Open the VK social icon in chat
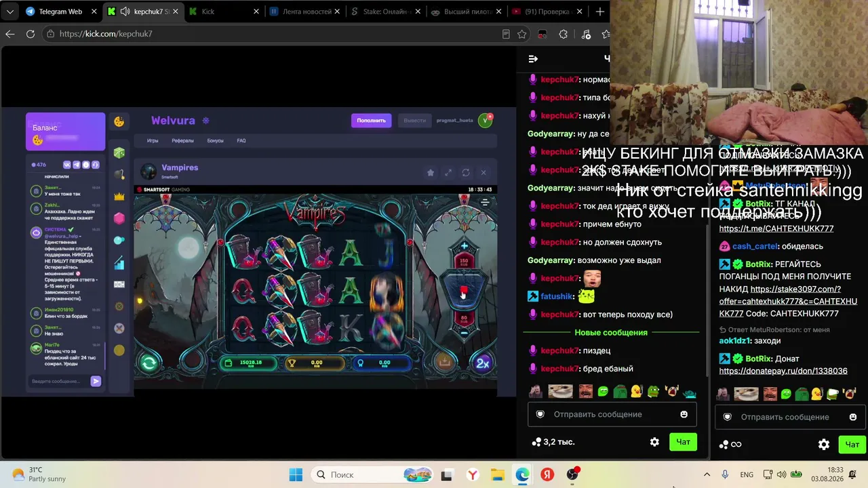 (67, 165)
